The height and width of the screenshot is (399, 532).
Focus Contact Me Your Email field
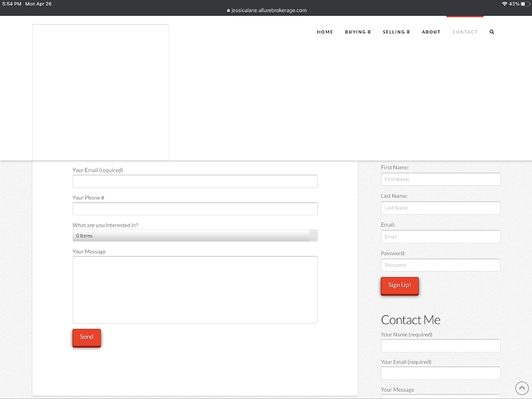440,373
